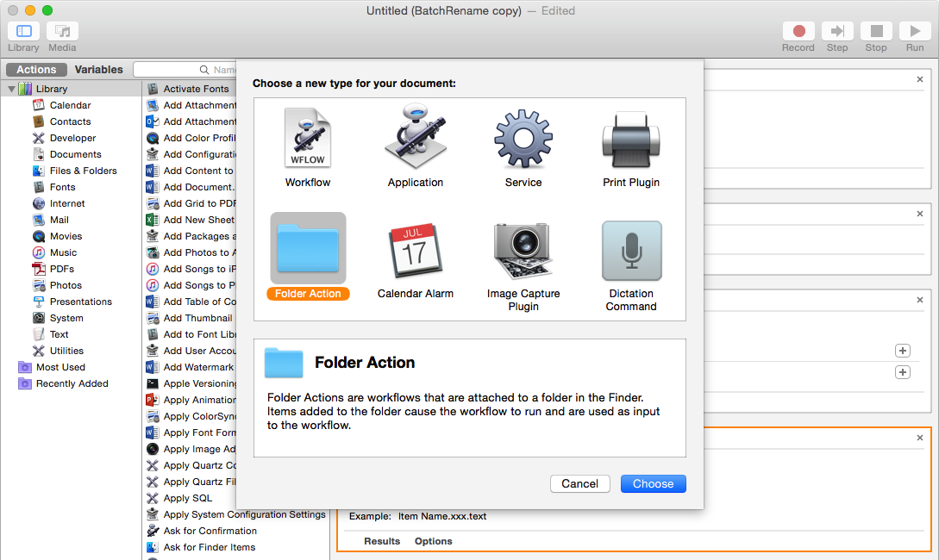Viewport: 939px width, 560px height.
Task: Select the Dictation Command microphone icon
Action: (x=631, y=252)
